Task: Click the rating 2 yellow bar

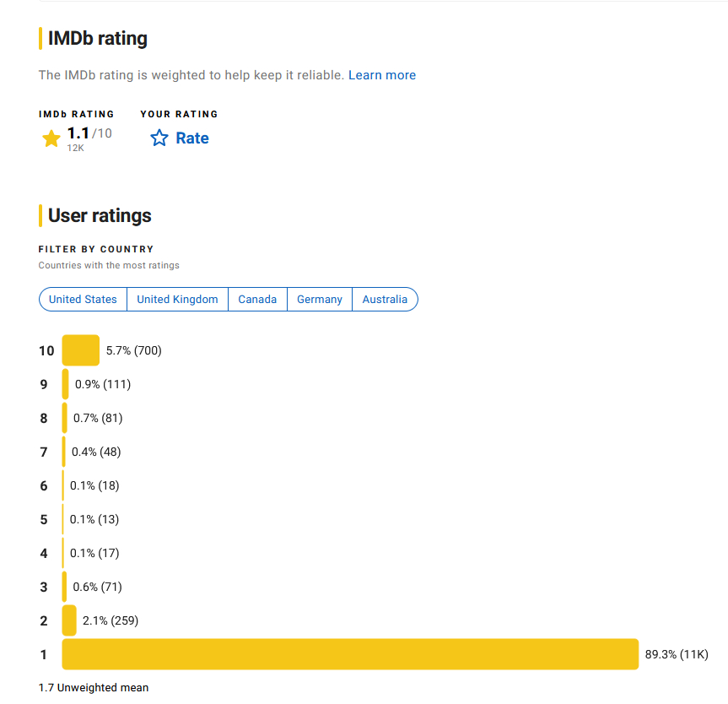Action: (69, 620)
